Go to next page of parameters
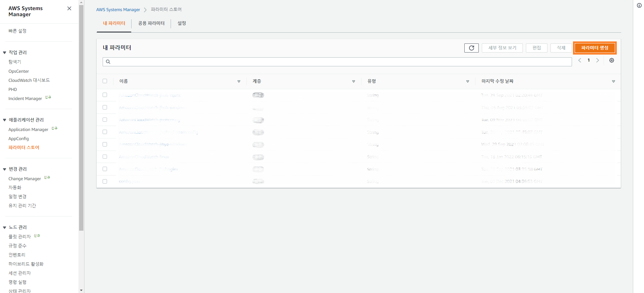The image size is (644, 293). tap(598, 60)
